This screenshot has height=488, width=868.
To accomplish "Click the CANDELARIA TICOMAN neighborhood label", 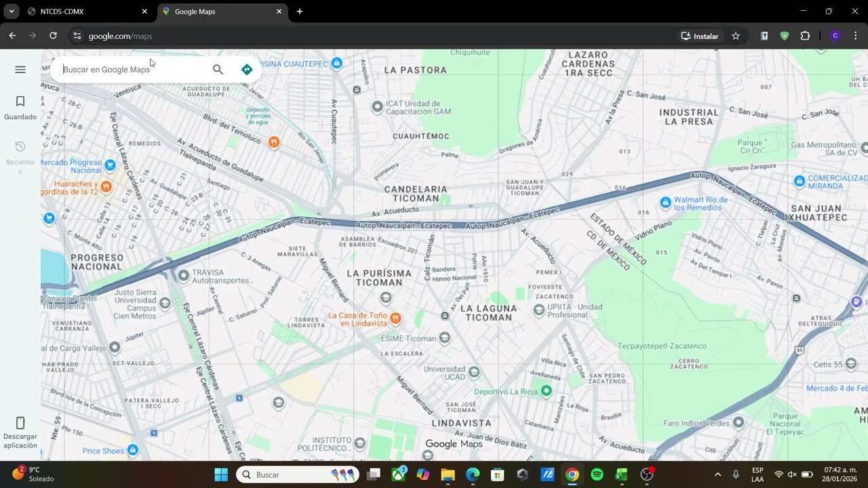I will click(x=416, y=194).
